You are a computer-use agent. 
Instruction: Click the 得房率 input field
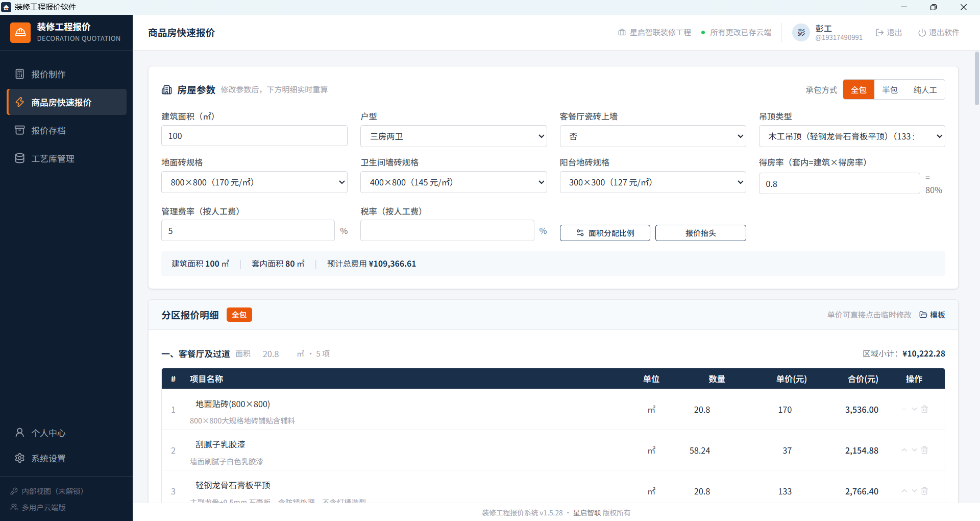839,183
